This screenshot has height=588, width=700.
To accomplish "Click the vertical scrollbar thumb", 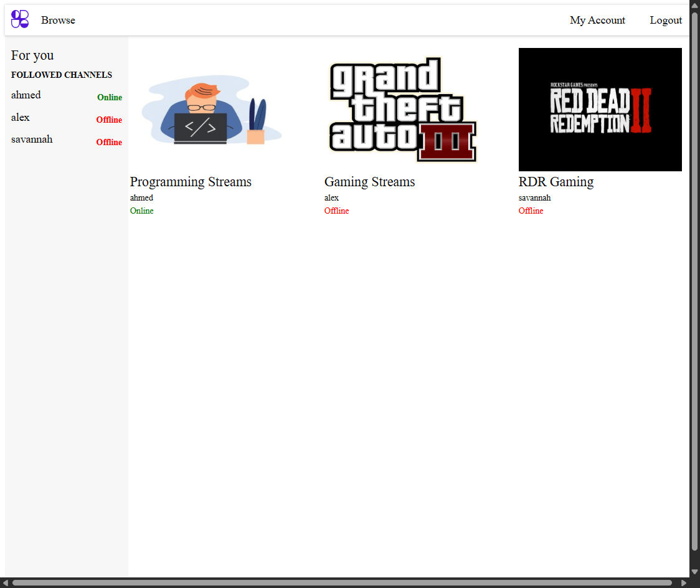I will coord(694,282).
